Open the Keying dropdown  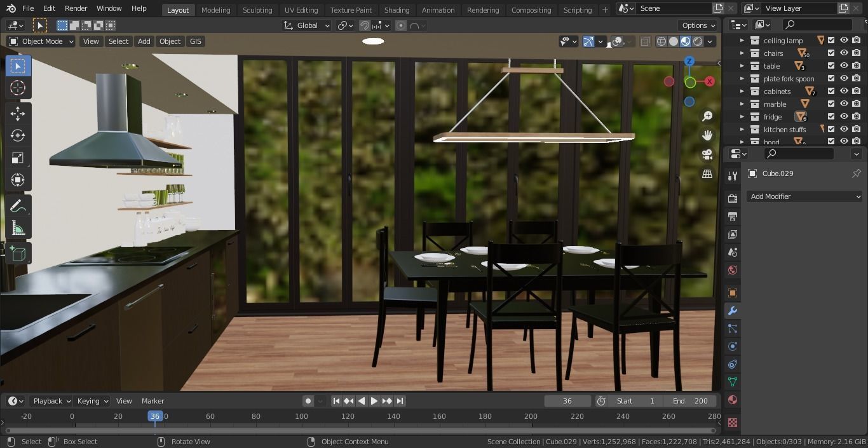[x=92, y=401]
